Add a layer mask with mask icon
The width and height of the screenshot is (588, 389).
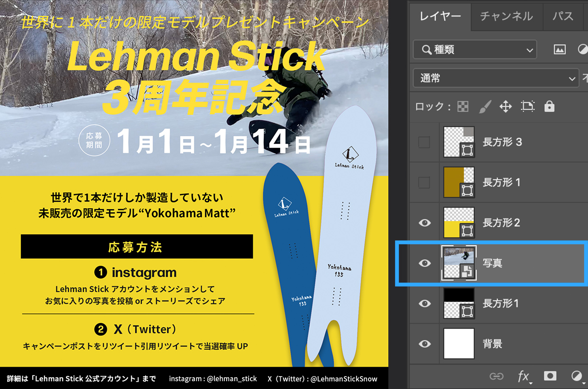(x=550, y=376)
